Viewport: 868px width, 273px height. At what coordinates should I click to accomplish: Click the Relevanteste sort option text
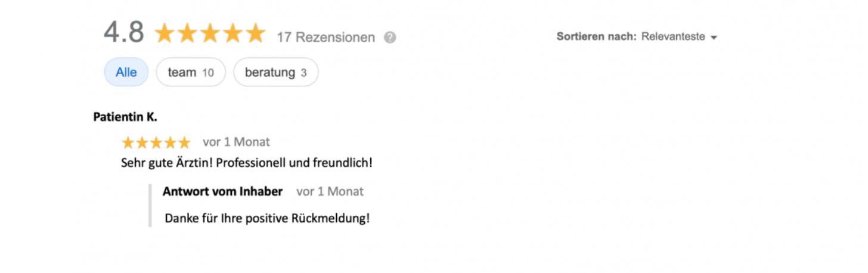[673, 37]
